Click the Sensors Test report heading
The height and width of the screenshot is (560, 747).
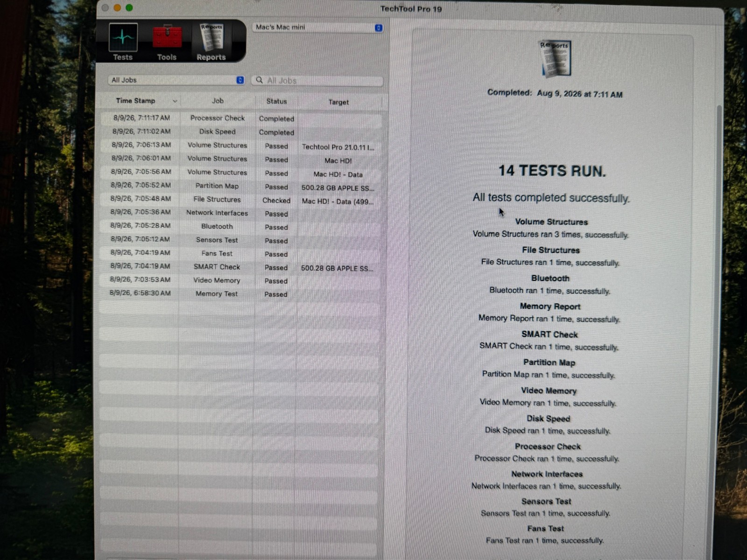(546, 502)
